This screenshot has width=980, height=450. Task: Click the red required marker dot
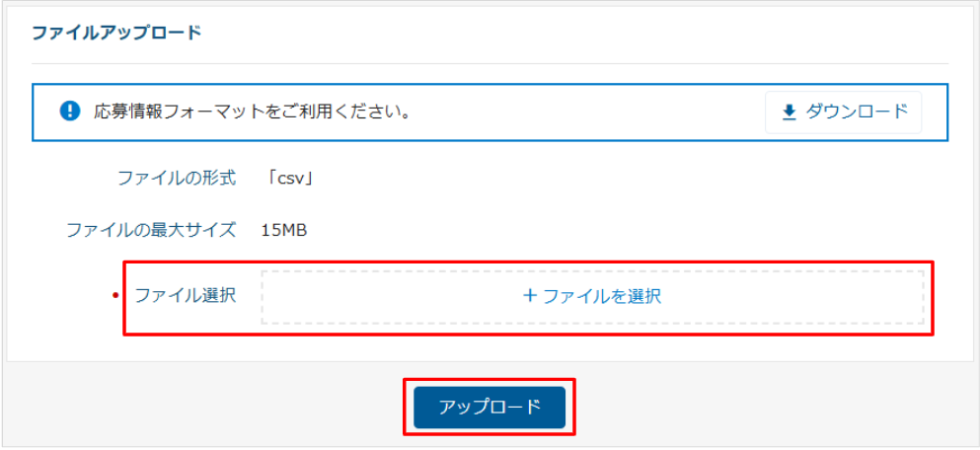tap(115, 296)
